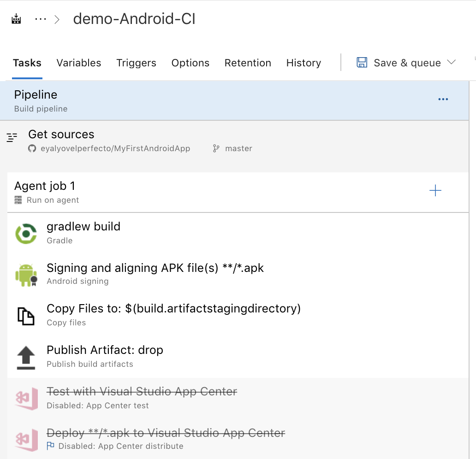Click the App Center test task icon
This screenshot has height=459, width=476.
[27, 398]
